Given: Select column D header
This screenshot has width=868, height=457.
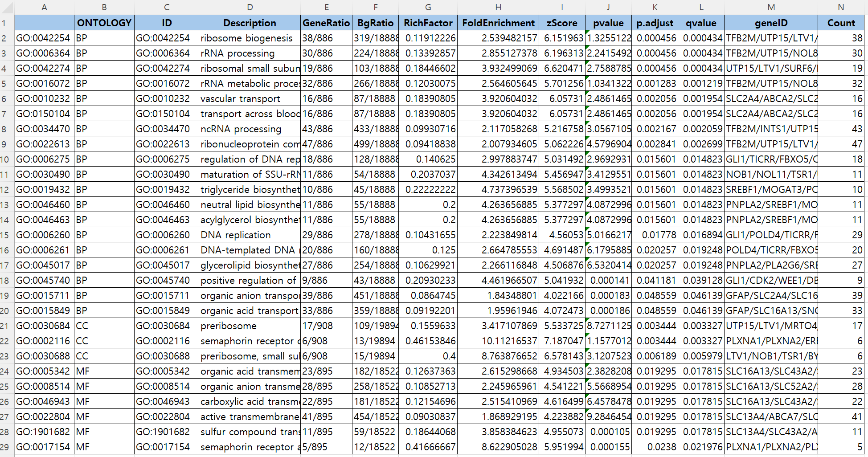Looking at the screenshot, I should pos(250,7).
